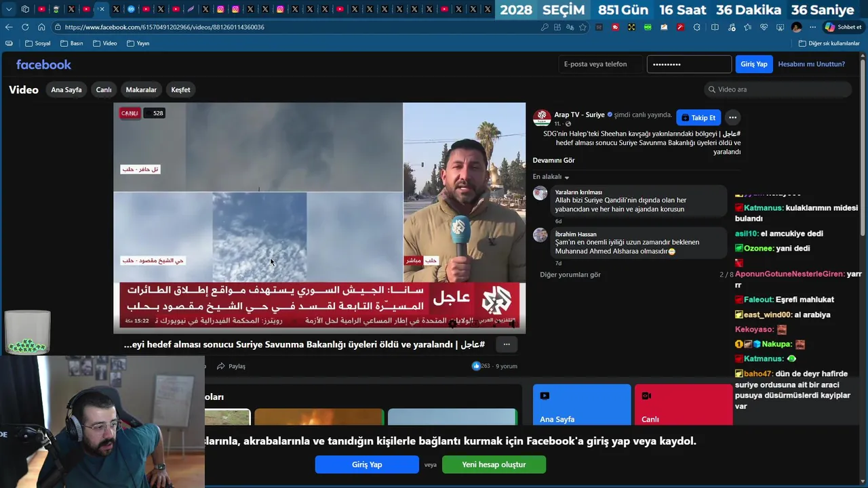Open the Sosyal bookmarks folder
868x488 pixels.
pyautogui.click(x=38, y=43)
